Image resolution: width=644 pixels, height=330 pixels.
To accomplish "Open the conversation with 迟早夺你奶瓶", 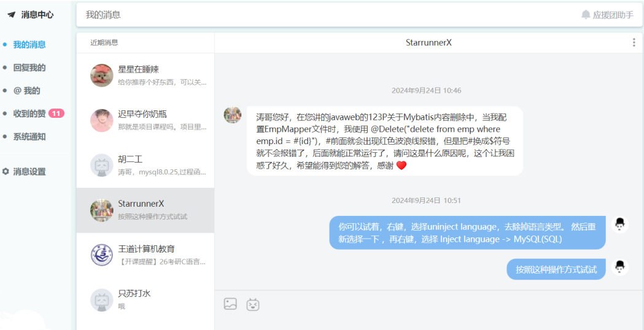I will (145, 120).
